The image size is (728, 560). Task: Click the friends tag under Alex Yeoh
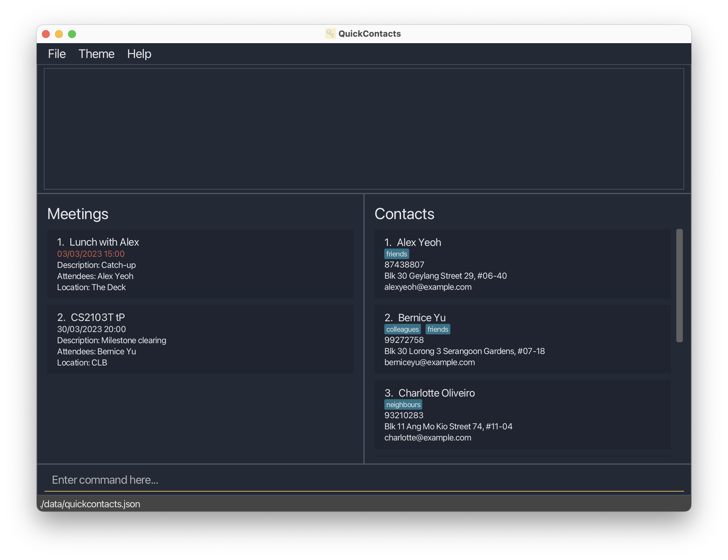point(396,254)
